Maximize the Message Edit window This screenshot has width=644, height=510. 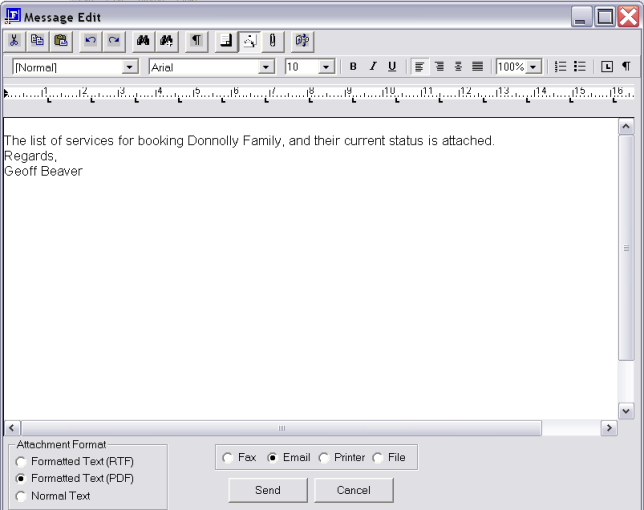click(x=605, y=17)
